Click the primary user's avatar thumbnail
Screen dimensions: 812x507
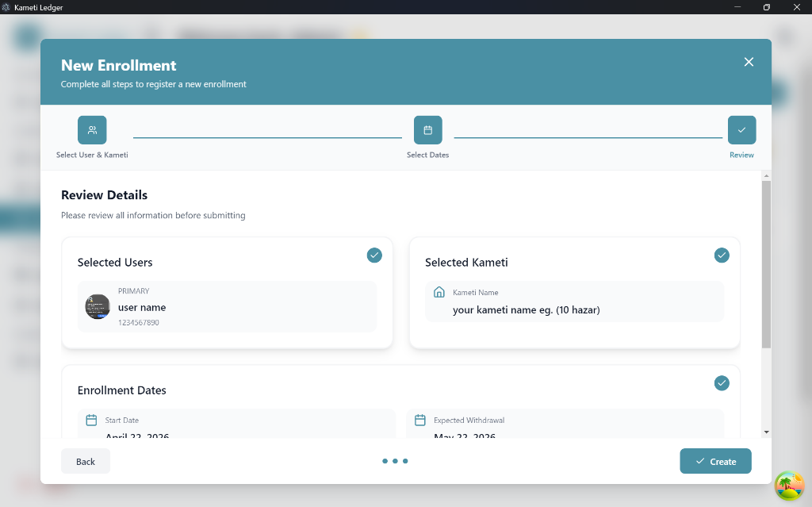point(98,306)
